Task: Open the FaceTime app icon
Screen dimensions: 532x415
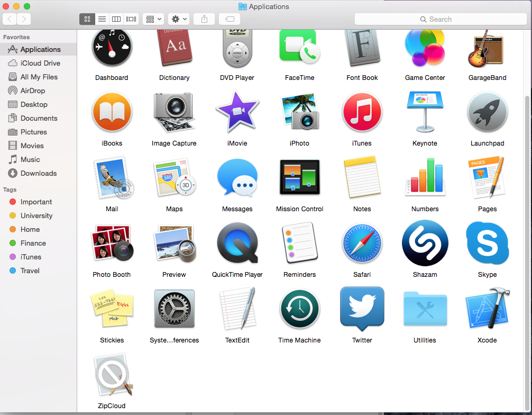Action: [x=300, y=47]
